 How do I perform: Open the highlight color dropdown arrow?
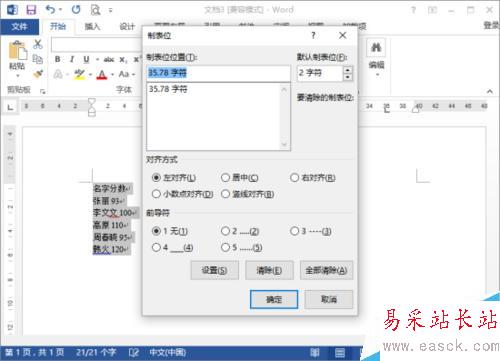(90, 74)
